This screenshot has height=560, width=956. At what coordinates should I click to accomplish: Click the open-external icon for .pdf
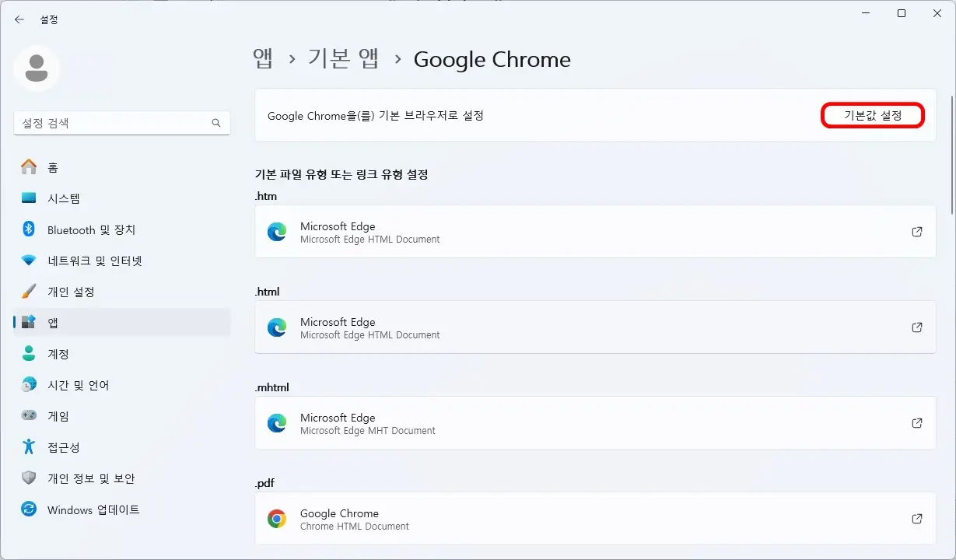pyautogui.click(x=917, y=519)
